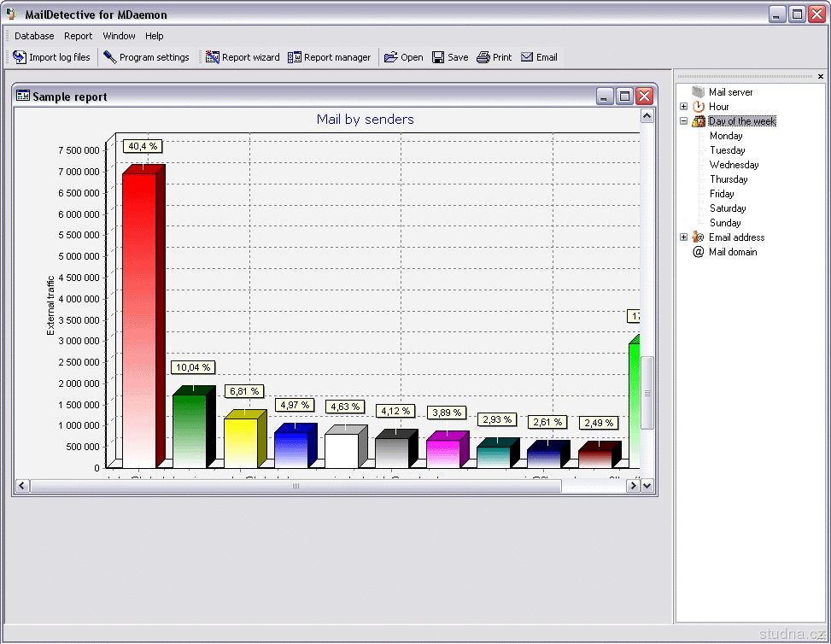The width and height of the screenshot is (831, 644).
Task: Collapse the Day of the week node
Action: tap(683, 121)
